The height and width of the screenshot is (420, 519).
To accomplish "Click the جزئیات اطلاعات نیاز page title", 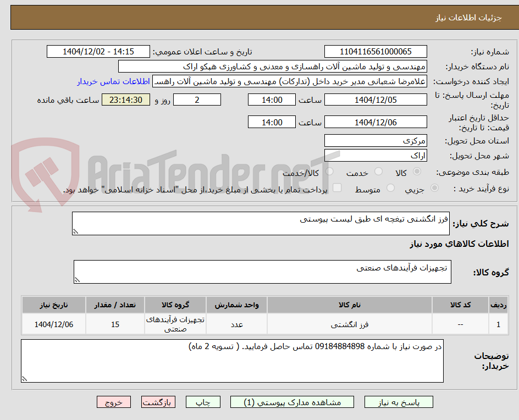I will [x=468, y=18].
